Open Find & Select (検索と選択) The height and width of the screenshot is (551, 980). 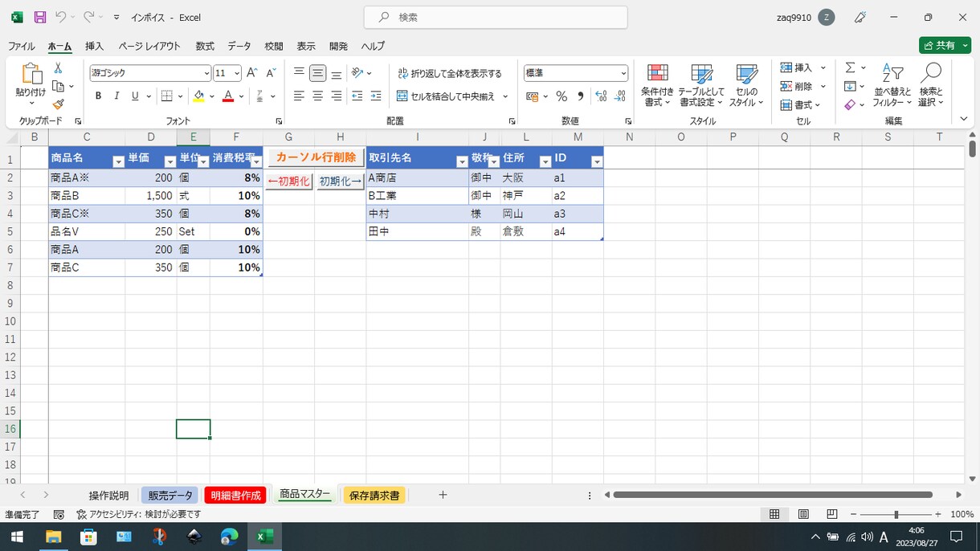pyautogui.click(x=932, y=86)
